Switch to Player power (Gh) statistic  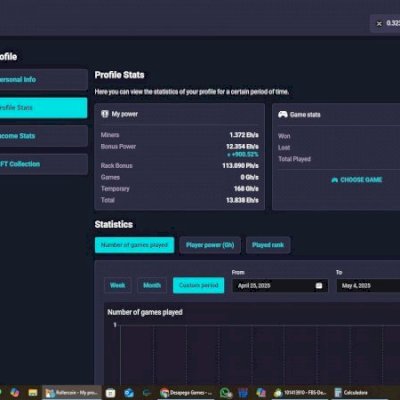click(210, 245)
